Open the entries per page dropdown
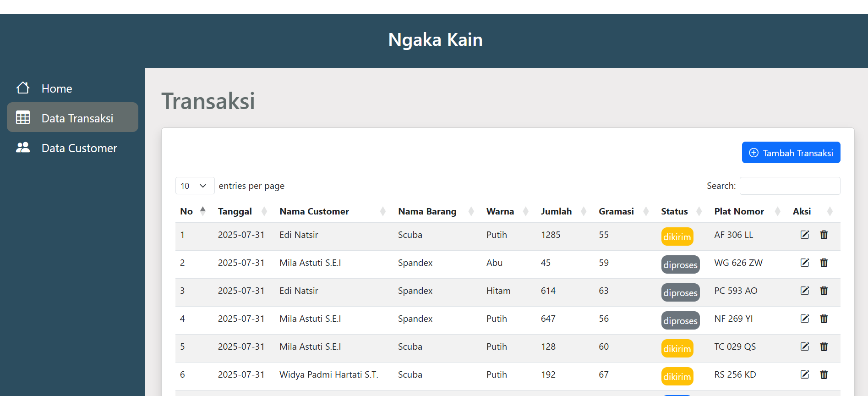Screen dimensions: 868x396 [x=195, y=186]
